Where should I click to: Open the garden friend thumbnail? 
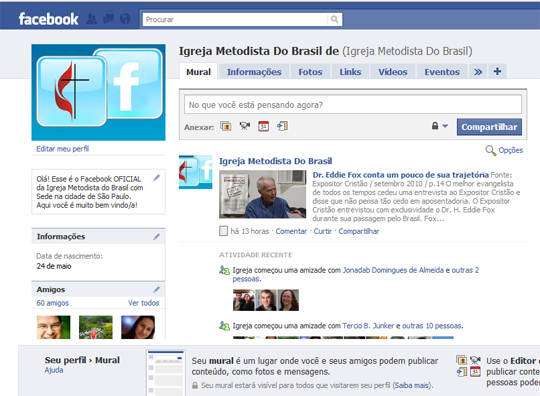(96, 327)
